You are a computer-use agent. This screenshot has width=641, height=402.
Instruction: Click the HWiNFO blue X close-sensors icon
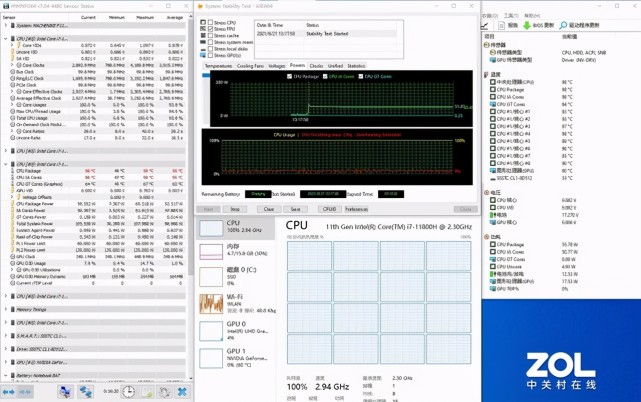point(182,392)
